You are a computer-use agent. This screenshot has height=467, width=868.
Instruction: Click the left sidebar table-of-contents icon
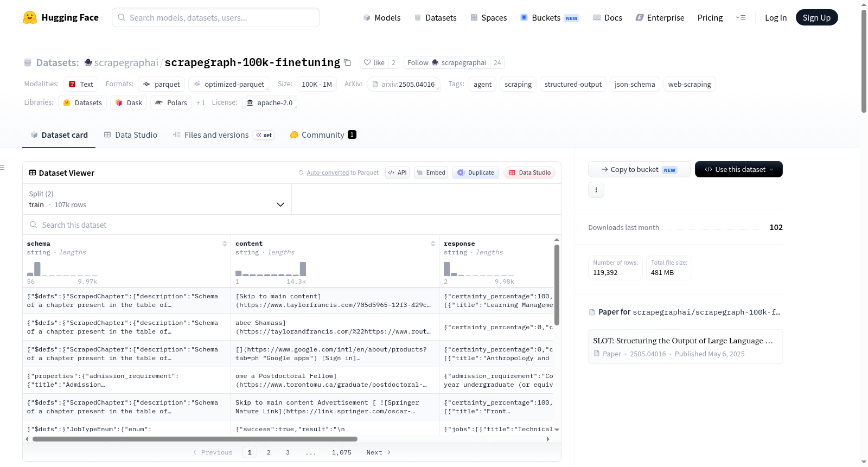click(x=2, y=168)
